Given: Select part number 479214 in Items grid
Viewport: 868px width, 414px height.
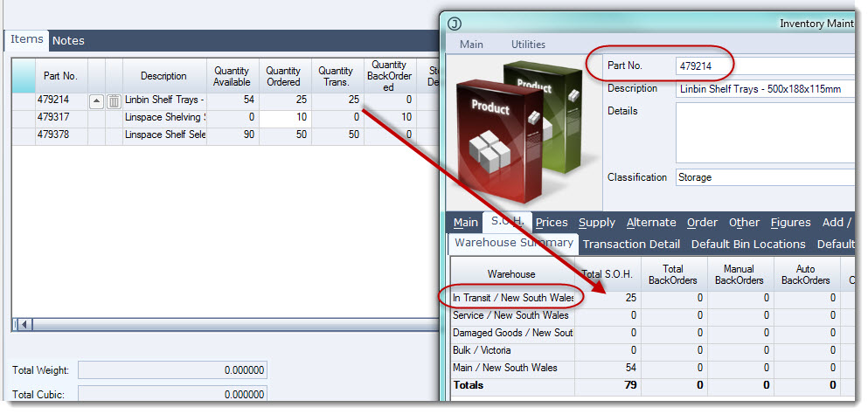Looking at the screenshot, I should (61, 100).
